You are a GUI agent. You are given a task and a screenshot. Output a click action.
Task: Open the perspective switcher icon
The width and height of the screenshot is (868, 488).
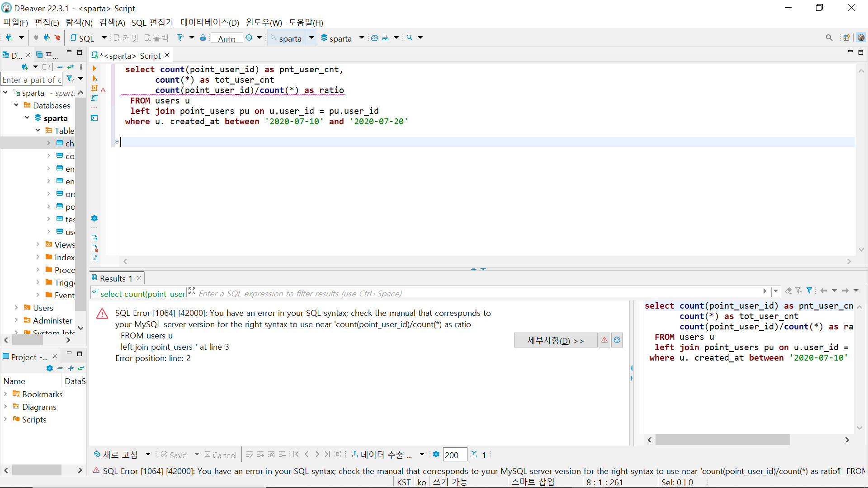tap(846, 38)
